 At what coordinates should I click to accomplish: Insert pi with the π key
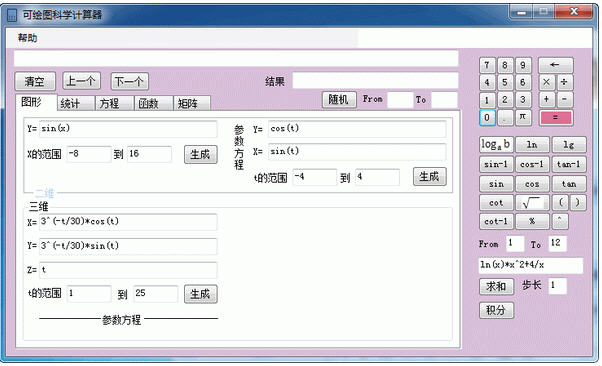pos(523,117)
